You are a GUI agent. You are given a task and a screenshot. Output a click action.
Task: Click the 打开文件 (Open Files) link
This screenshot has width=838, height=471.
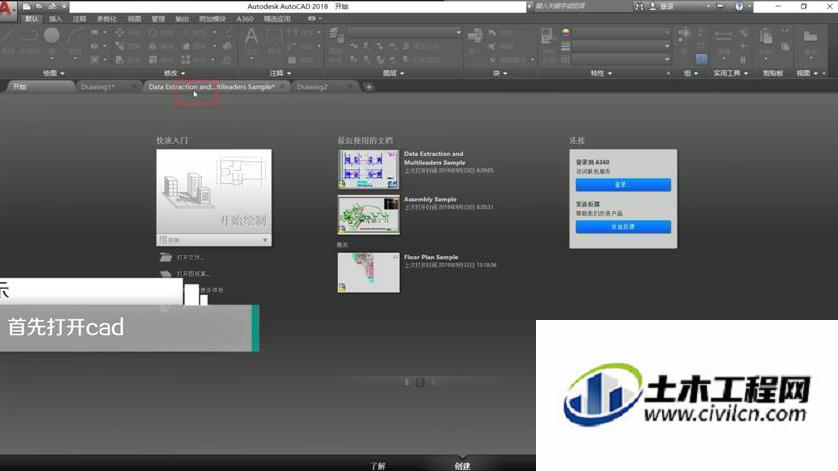(190, 258)
